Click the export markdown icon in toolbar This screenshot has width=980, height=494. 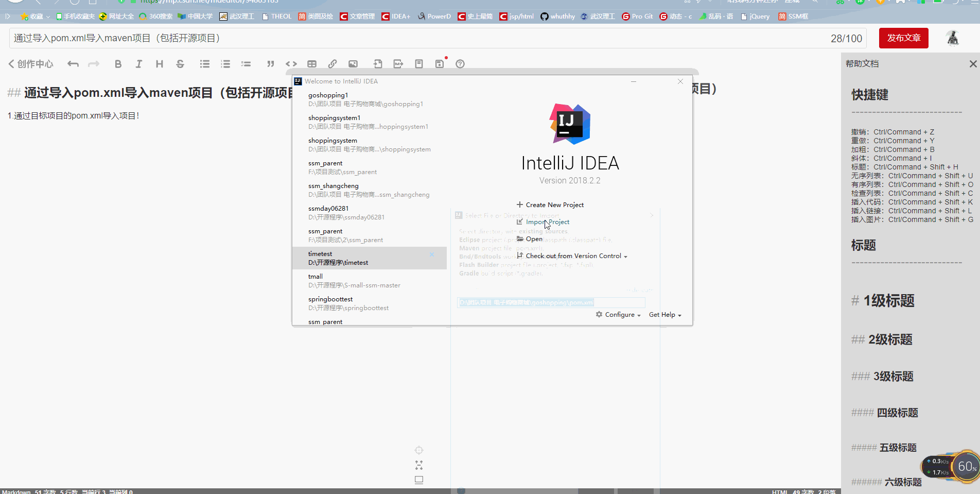[398, 64]
